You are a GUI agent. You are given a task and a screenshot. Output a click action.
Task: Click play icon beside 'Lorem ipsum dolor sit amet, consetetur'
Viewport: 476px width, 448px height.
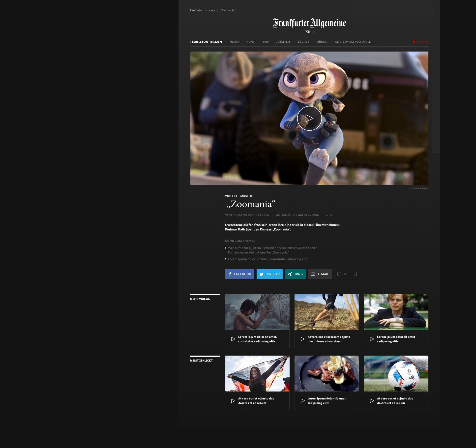pyautogui.click(x=233, y=339)
